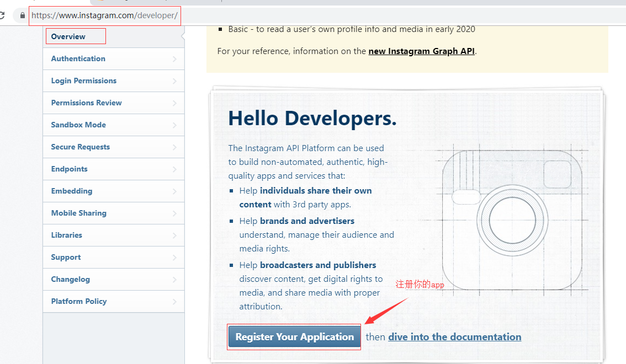The width and height of the screenshot is (626, 364).
Task: Click the individuals share their own content text
Action: (306, 198)
